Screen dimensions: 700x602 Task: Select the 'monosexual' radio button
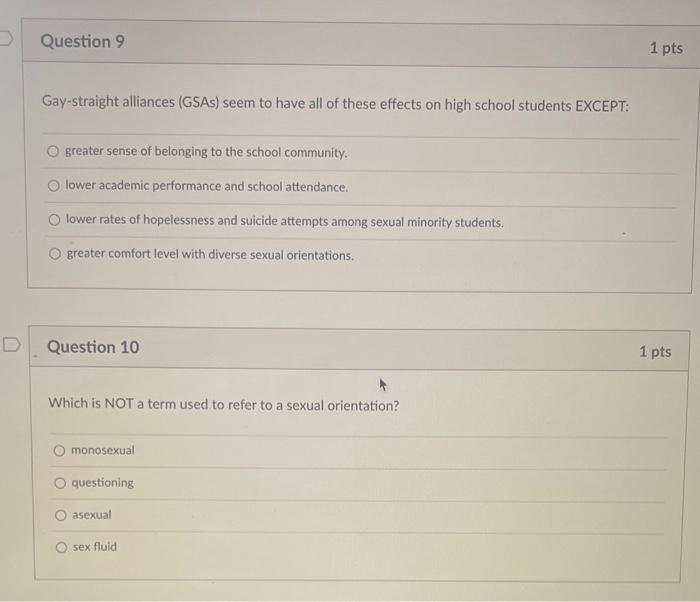[x=59, y=451]
